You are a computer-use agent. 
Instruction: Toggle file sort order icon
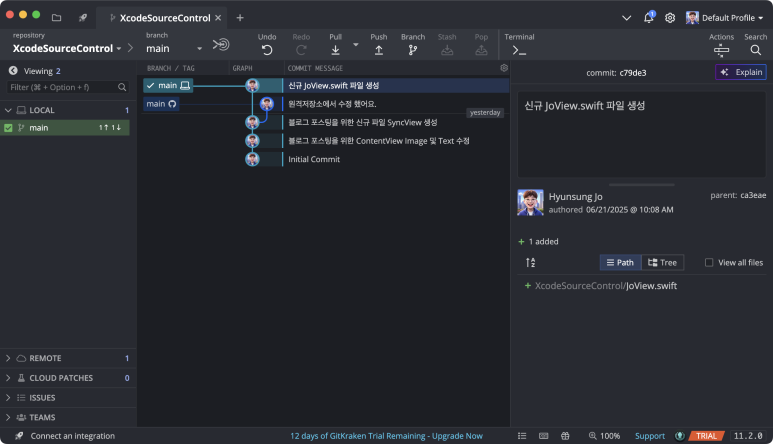pos(530,263)
